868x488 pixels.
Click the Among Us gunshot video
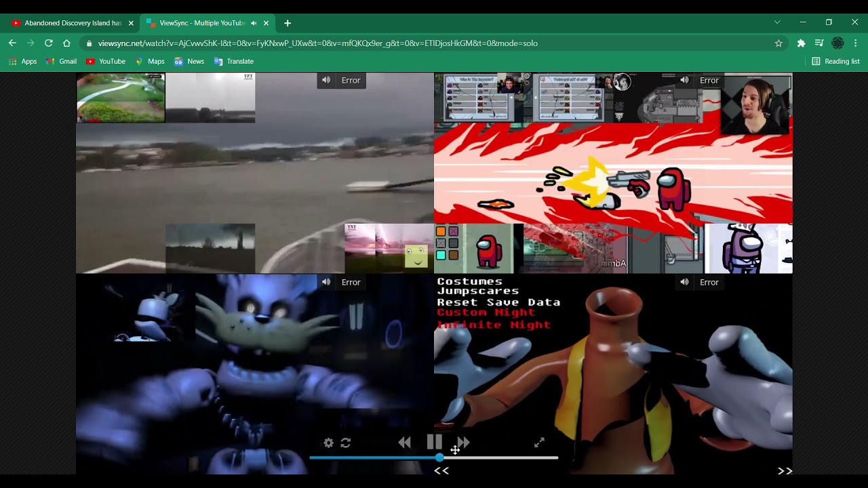coord(613,173)
